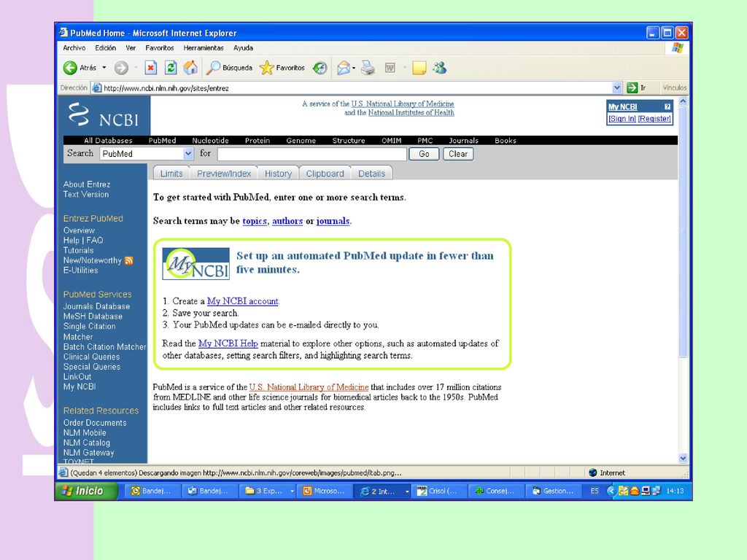Click the My NCBI help question icon
The image size is (747, 560).
coord(667,106)
